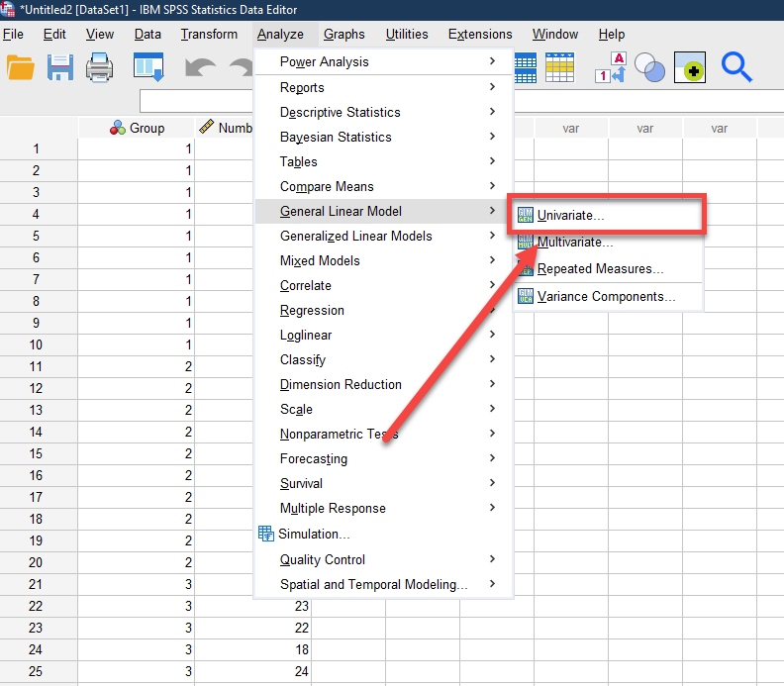Click the overlapping circles toolbar icon
This screenshot has width=784, height=686.
(649, 67)
